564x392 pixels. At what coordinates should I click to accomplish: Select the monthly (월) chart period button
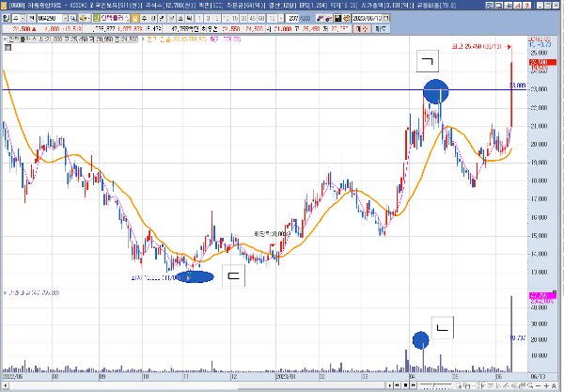click(x=153, y=18)
